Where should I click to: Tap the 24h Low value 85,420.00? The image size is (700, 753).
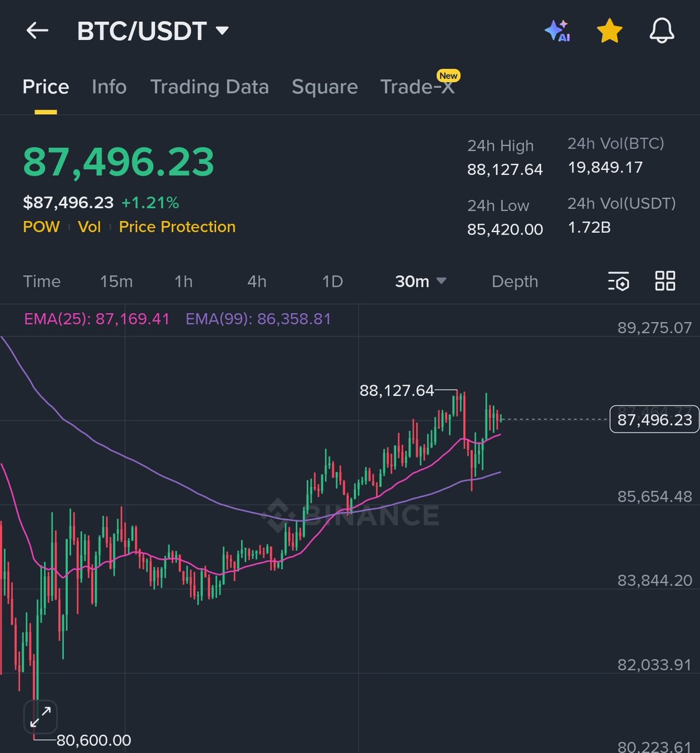[505, 229]
